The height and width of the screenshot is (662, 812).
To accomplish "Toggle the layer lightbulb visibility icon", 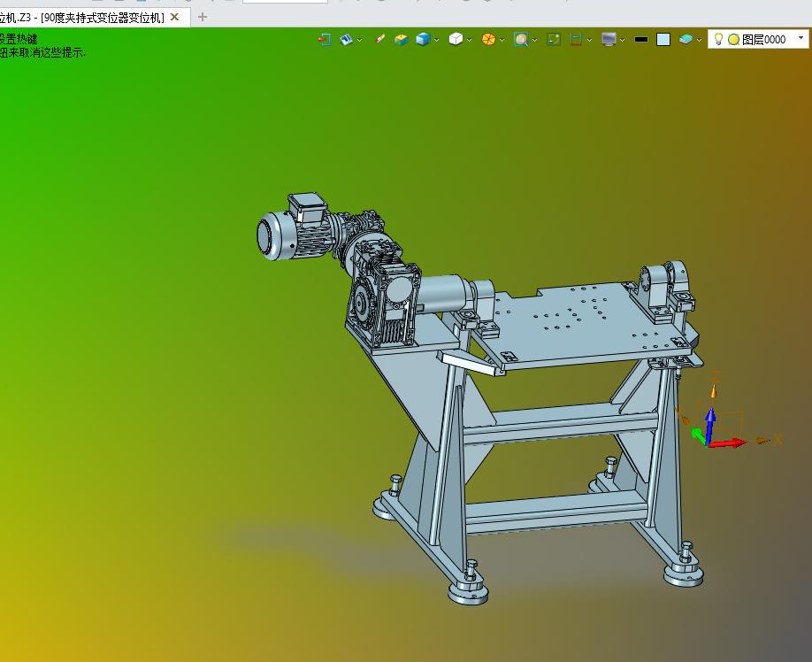I will tap(718, 39).
